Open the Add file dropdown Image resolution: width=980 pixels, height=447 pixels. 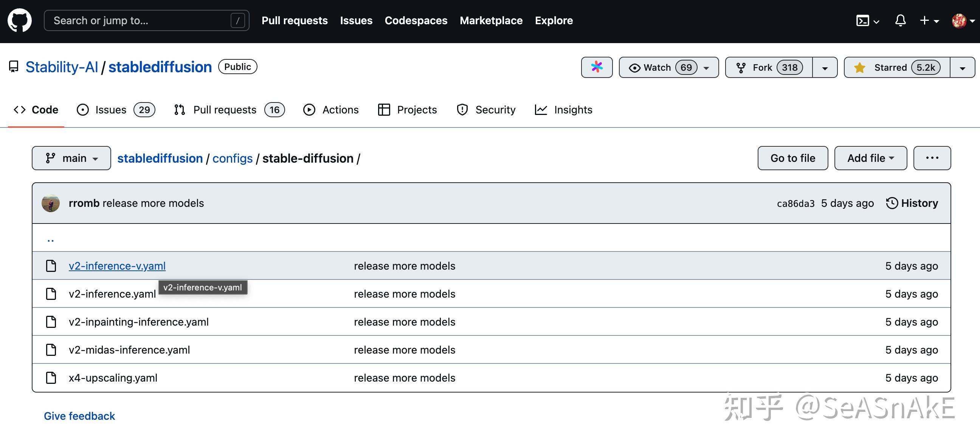click(x=870, y=158)
